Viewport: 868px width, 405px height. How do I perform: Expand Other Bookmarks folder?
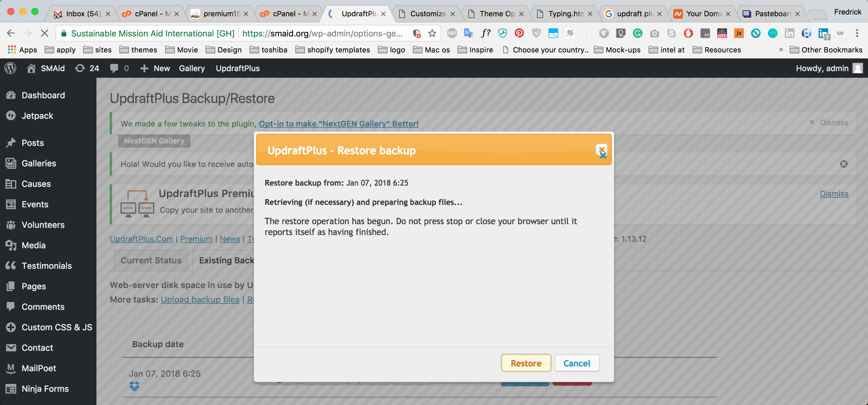coord(826,50)
